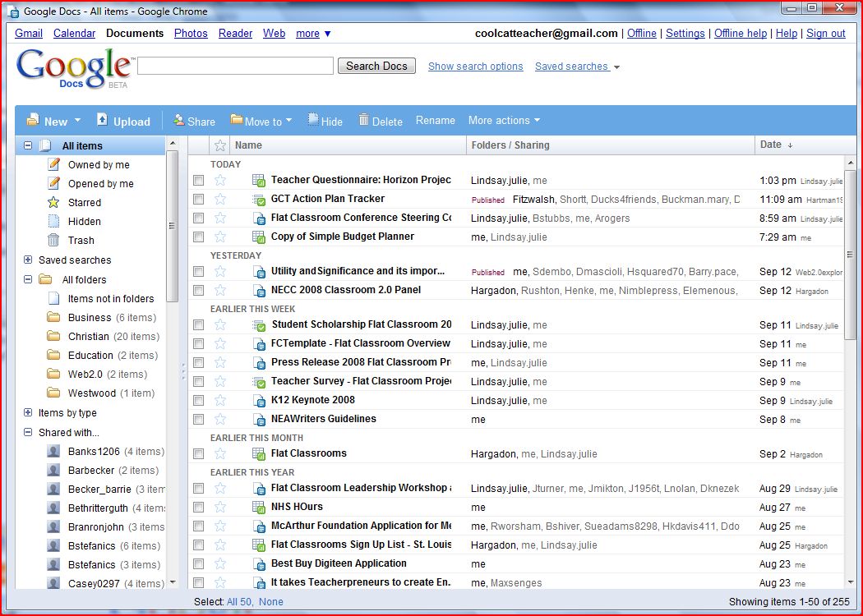863x616 pixels.
Task: Click the Hidden items icon in sidebar
Action: [x=53, y=221]
